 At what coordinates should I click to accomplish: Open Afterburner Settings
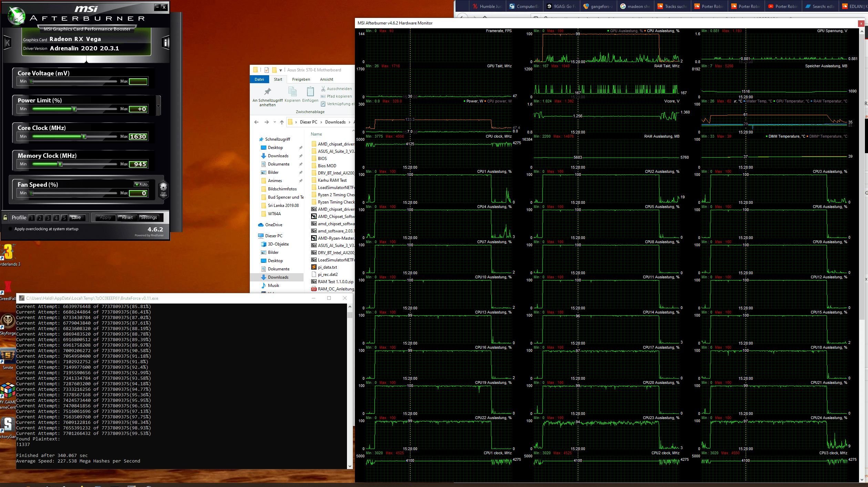tap(149, 218)
